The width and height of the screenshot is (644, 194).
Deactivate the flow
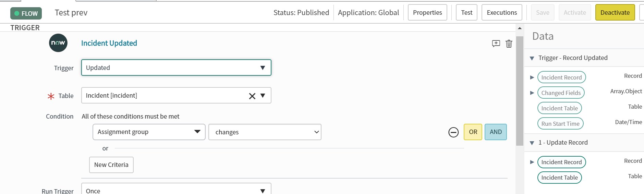coord(615,12)
